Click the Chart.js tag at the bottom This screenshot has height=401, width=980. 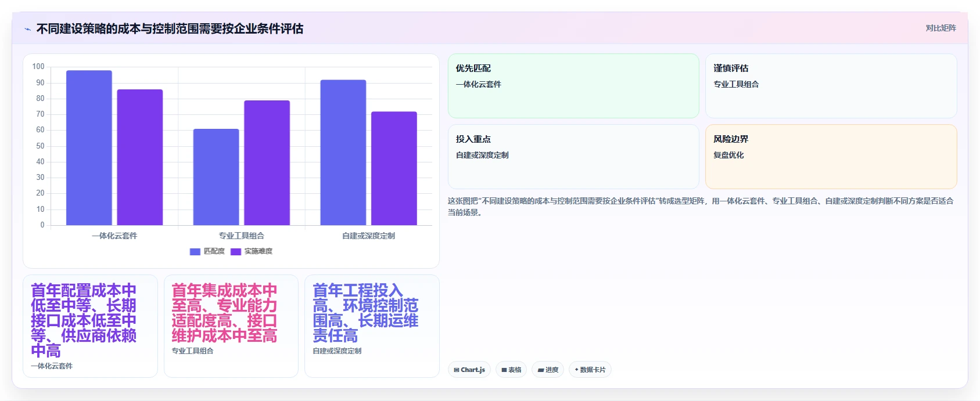(x=469, y=370)
